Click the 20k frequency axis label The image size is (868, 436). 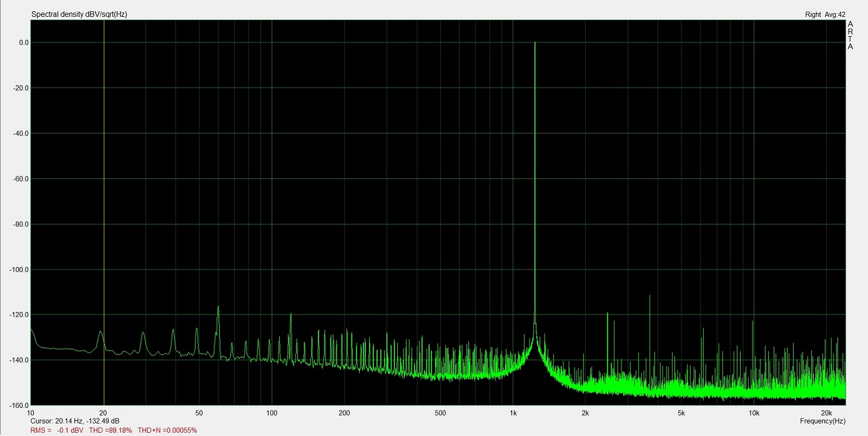(x=826, y=413)
